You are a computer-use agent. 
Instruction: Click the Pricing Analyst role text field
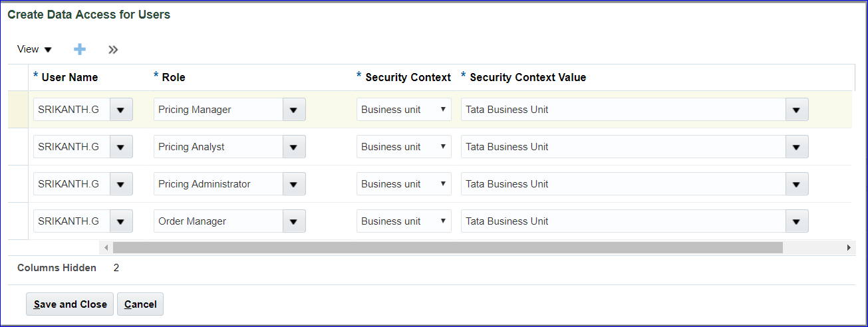pos(218,147)
